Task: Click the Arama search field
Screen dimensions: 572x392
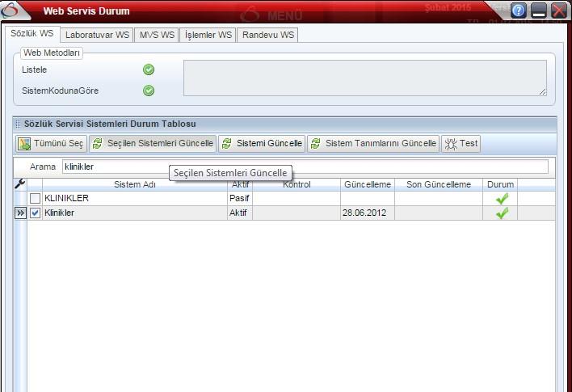Action: 304,166
